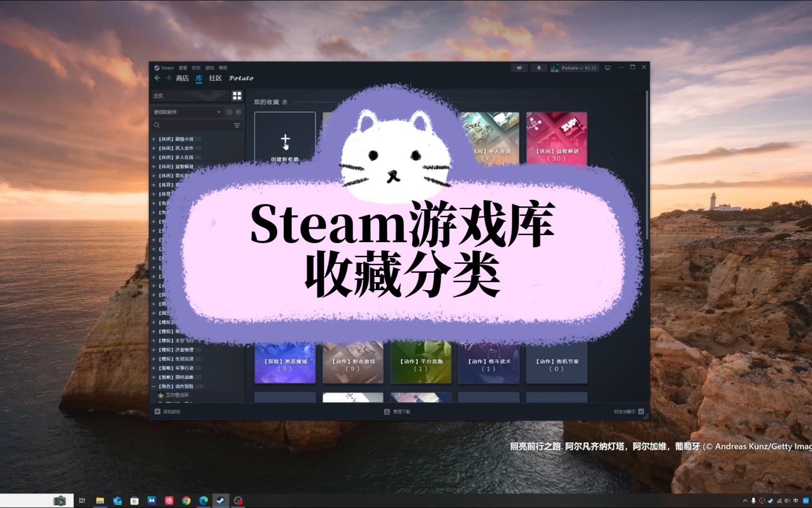The width and height of the screenshot is (812, 508).
Task: Open 【动作】格斗武术 collection card
Action: [489, 363]
